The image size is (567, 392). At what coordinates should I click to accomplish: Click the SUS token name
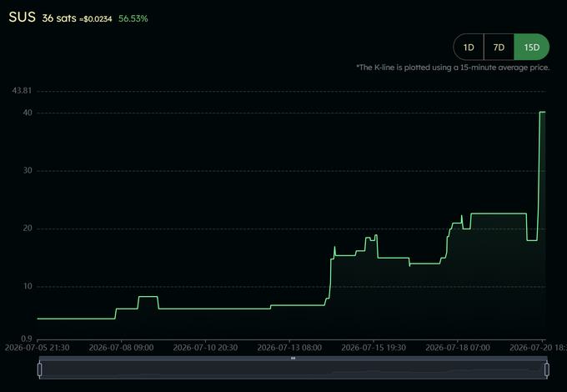pyautogui.click(x=22, y=17)
